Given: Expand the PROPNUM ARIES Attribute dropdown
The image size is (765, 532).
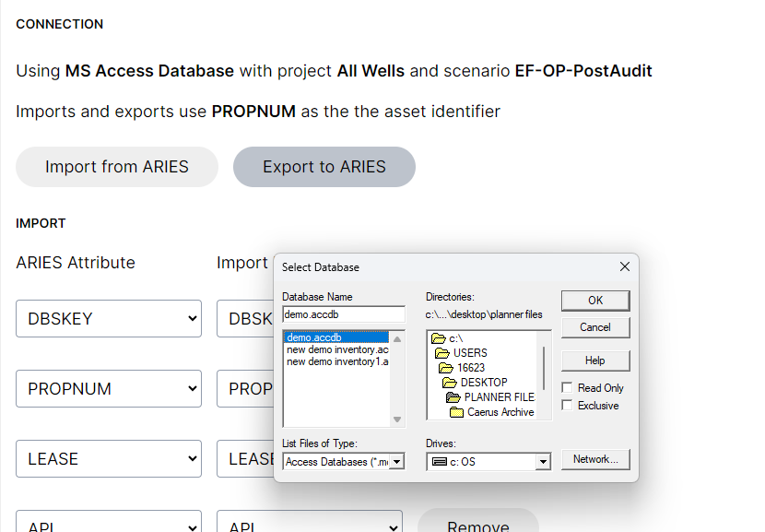Looking at the screenshot, I should [x=109, y=389].
